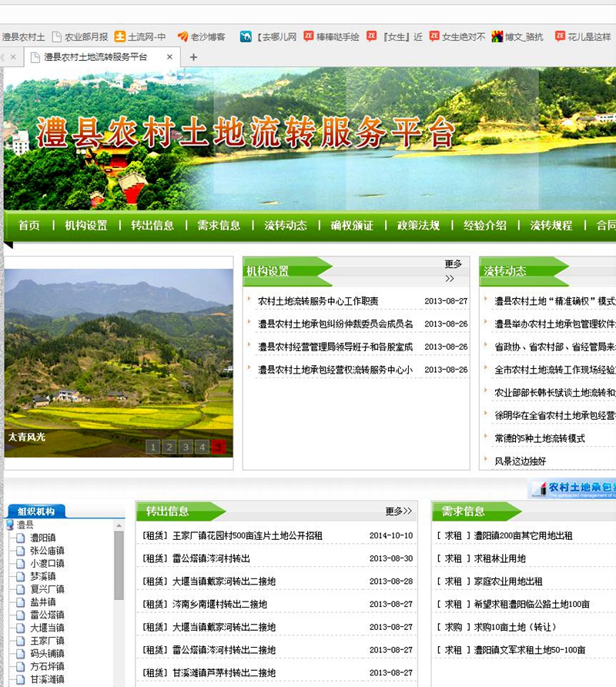616x687 pixels.
Task: Click the page icon beside 梦溪镇
Action: click(x=20, y=576)
